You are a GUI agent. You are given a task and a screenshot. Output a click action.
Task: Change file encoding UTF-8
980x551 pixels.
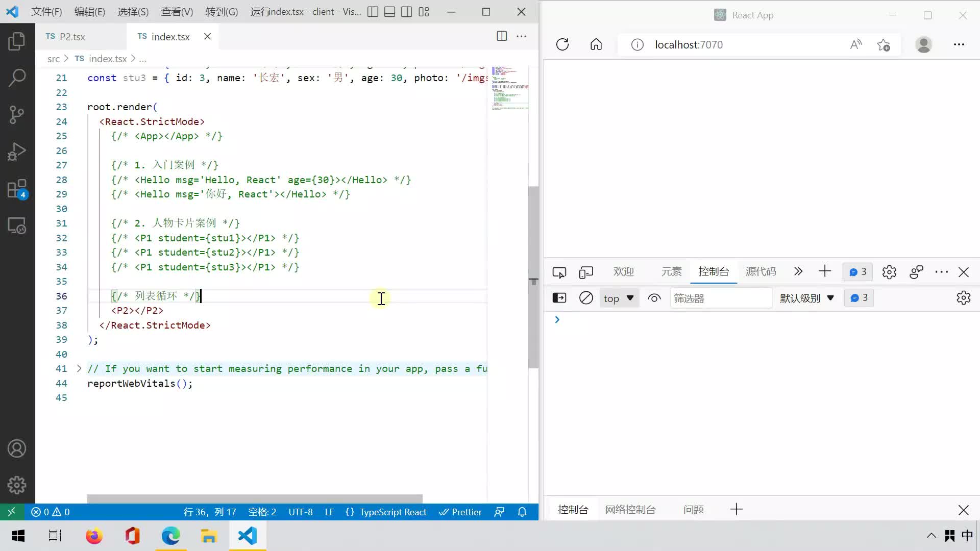tap(301, 512)
